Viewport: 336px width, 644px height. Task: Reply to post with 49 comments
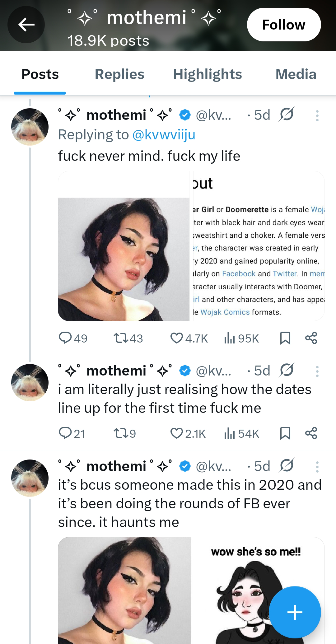click(x=65, y=338)
